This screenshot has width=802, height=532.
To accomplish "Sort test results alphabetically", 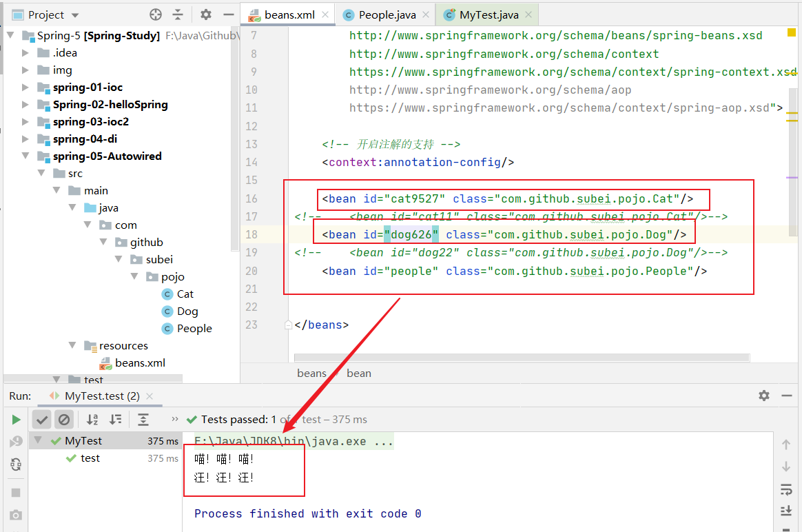I will pyautogui.click(x=92, y=420).
